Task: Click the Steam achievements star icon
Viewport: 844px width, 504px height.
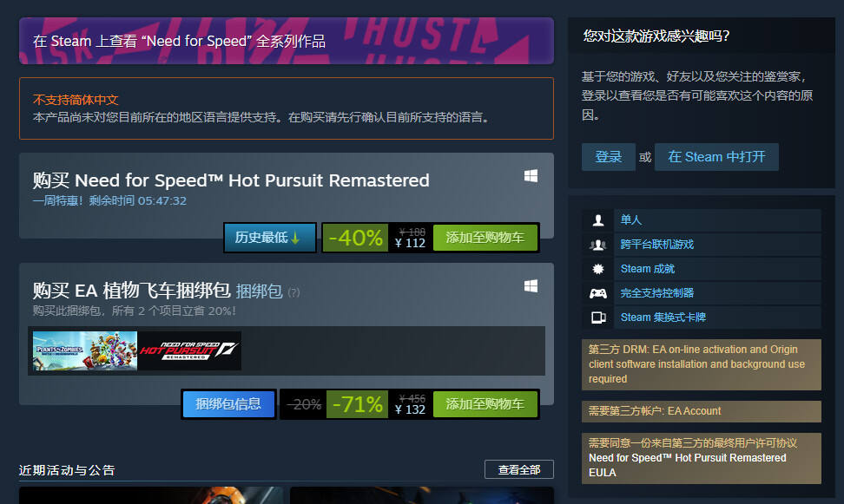Action: click(597, 269)
